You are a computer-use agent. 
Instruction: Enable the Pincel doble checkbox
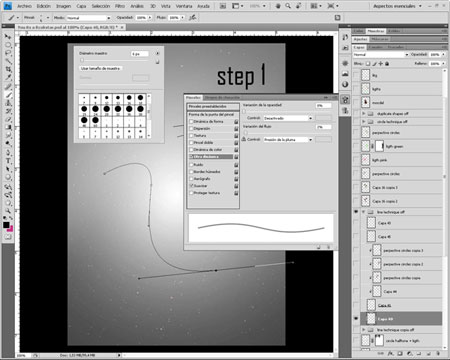coord(191,143)
